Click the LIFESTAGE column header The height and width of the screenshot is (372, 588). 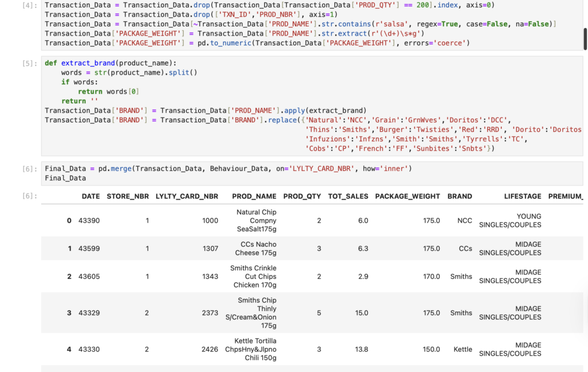[x=522, y=196]
